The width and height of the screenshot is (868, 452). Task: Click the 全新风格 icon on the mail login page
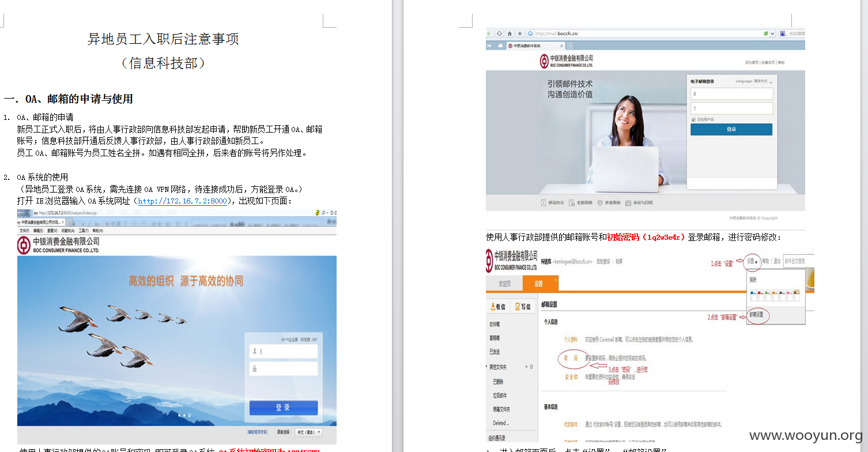click(x=572, y=202)
